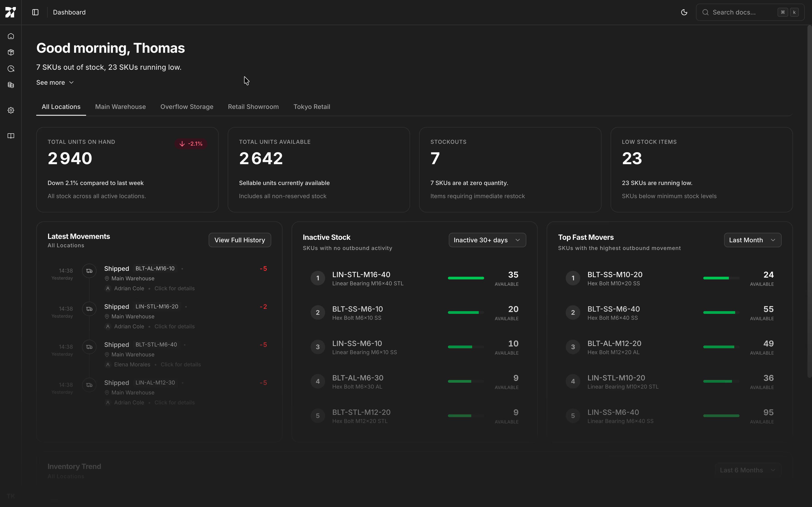Open the clock history sidebar icon
Viewport: 812px width, 507px height.
tap(11, 69)
